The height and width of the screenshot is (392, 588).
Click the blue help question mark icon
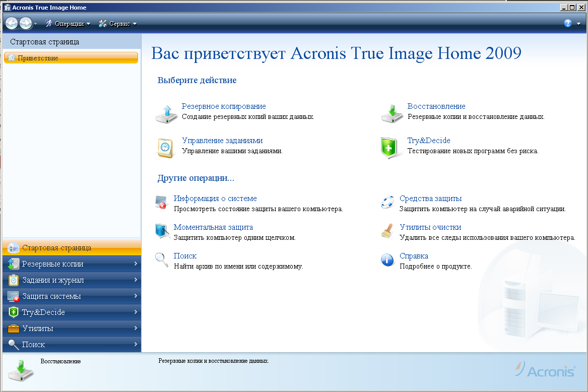(568, 23)
